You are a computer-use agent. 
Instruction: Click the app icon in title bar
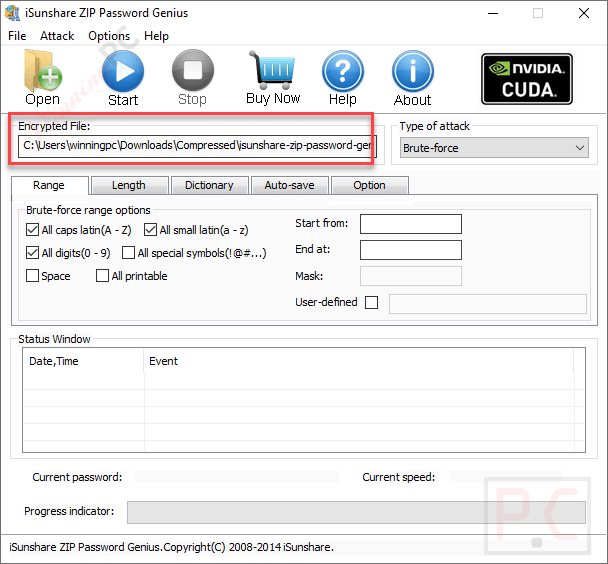coord(12,13)
